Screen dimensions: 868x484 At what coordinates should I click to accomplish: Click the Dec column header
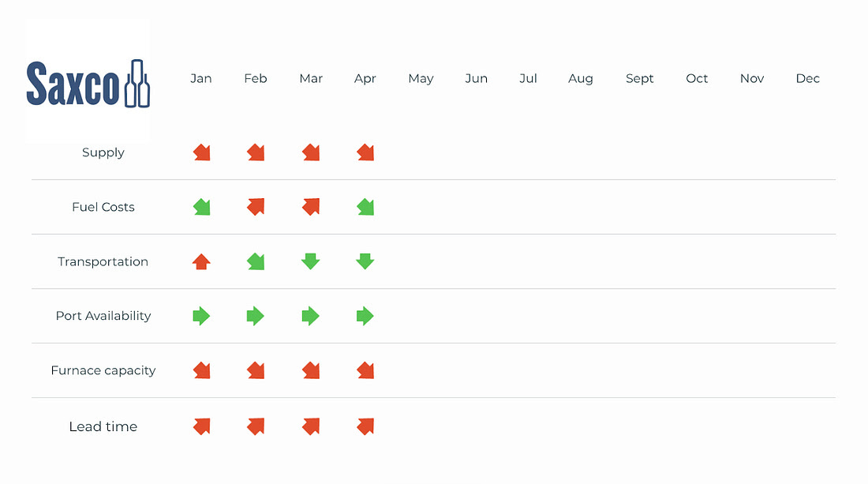coord(807,78)
